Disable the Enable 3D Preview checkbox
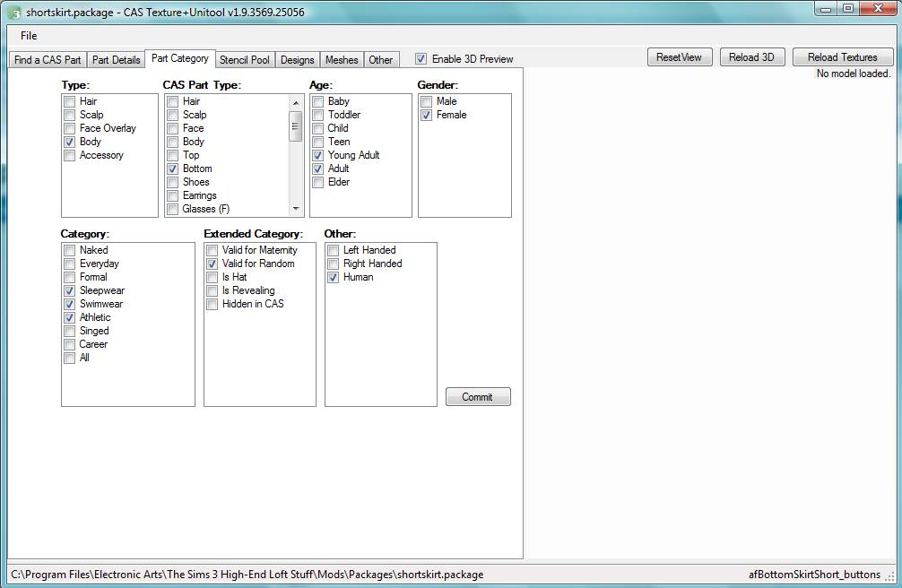Screen dimensions: 902x588 click(421, 59)
